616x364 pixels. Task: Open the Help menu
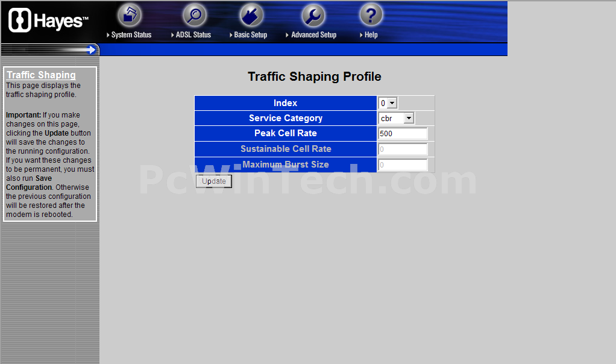368,35
